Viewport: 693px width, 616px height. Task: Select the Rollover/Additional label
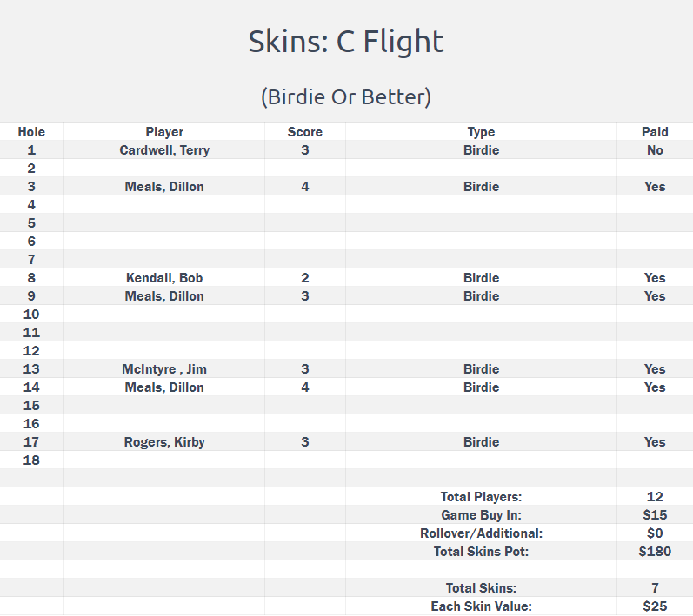coord(481,533)
